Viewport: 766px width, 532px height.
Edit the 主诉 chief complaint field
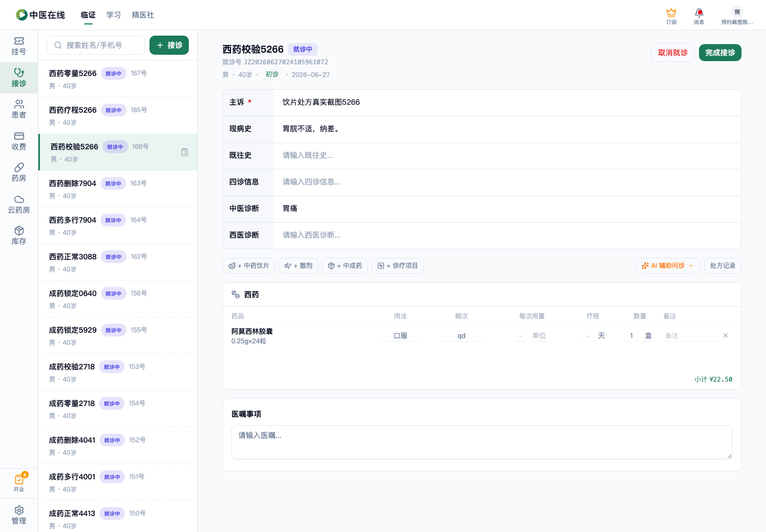click(x=507, y=103)
